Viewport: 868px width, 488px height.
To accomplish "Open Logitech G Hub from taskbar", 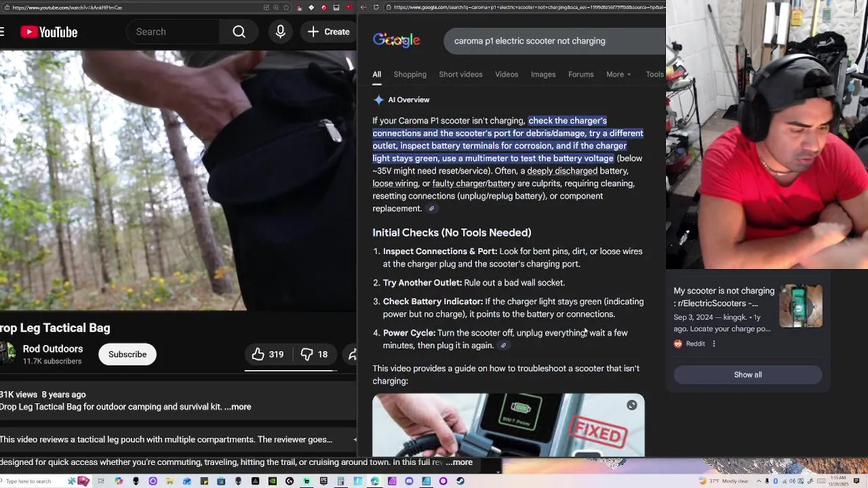I will click(290, 481).
